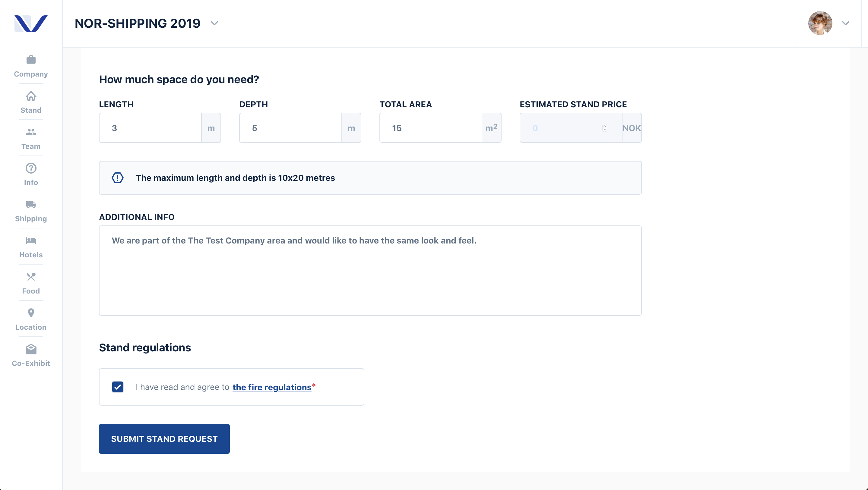
Task: Click the warning icon in maximum size notice
Action: pyautogui.click(x=118, y=178)
